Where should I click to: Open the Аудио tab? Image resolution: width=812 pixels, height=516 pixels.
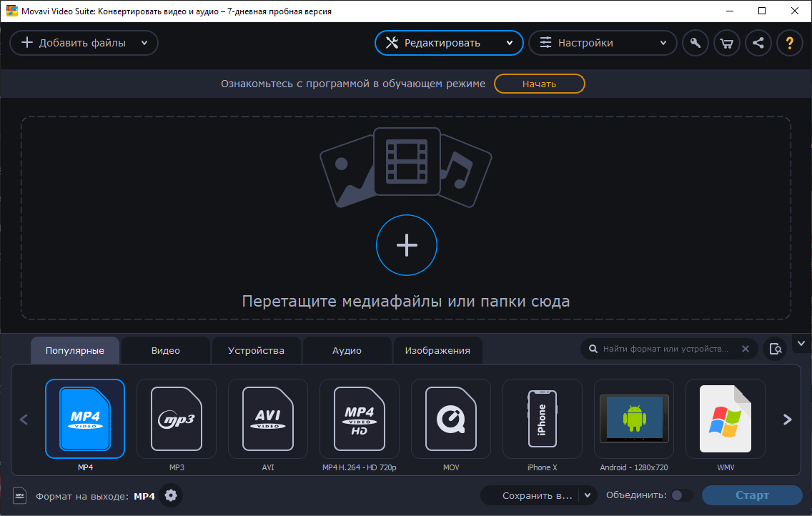[x=347, y=350]
